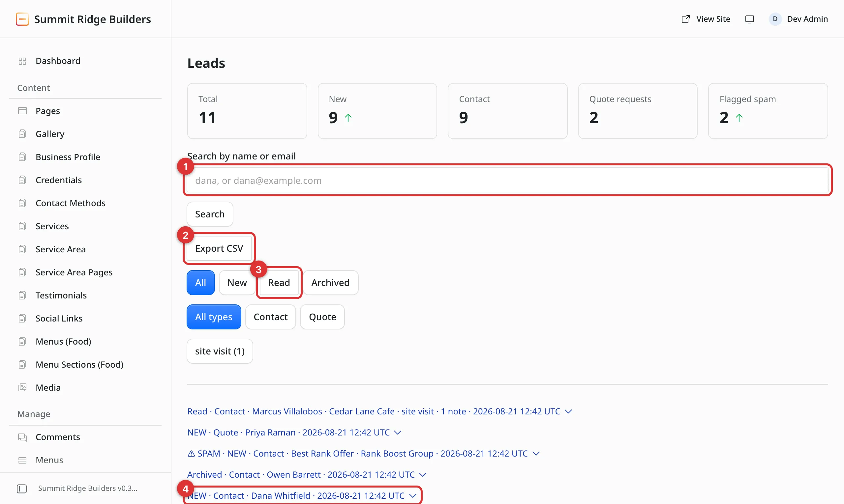Click the Service Area icon

tap(22, 249)
